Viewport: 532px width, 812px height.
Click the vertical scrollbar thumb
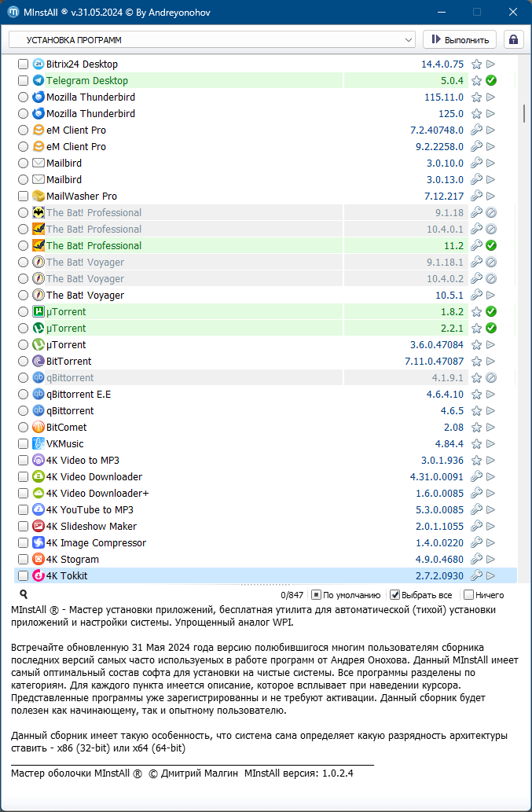[524, 112]
